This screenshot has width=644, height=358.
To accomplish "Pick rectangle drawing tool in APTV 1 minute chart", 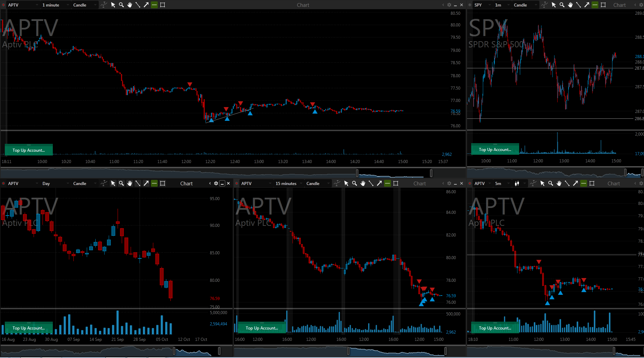I will [163, 5].
